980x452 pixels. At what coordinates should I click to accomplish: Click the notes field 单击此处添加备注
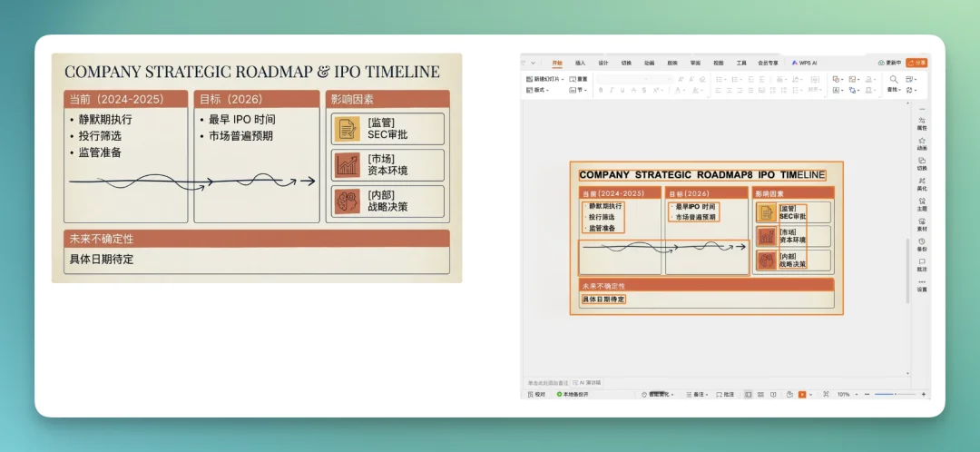click(547, 383)
